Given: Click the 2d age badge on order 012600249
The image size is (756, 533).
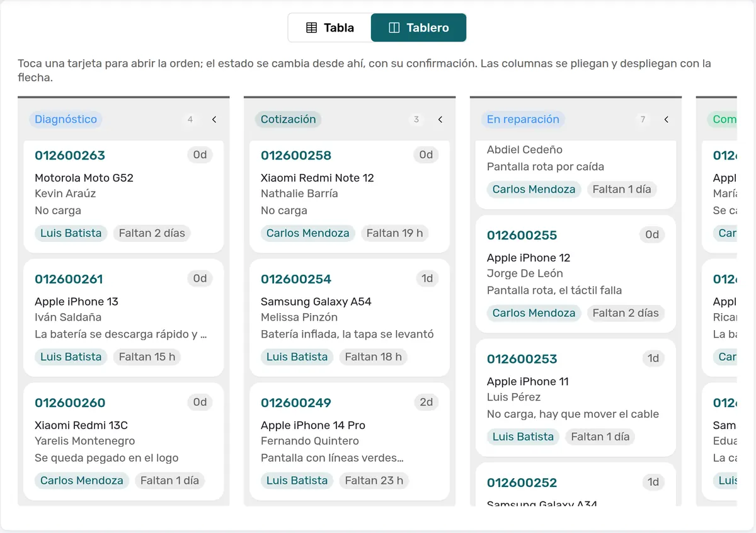Looking at the screenshot, I should tap(427, 402).
